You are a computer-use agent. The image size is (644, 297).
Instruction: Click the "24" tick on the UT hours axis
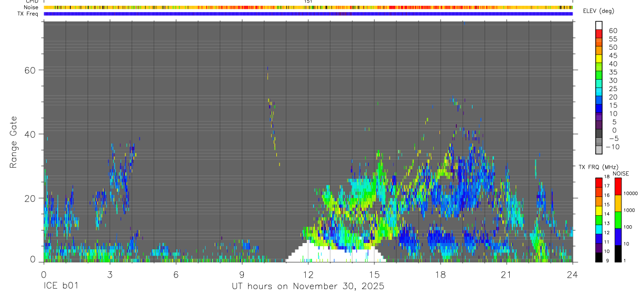point(572,274)
